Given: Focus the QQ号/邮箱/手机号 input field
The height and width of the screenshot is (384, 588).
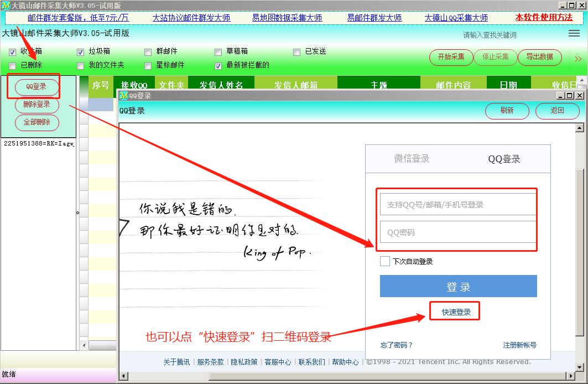Looking at the screenshot, I should click(458, 204).
